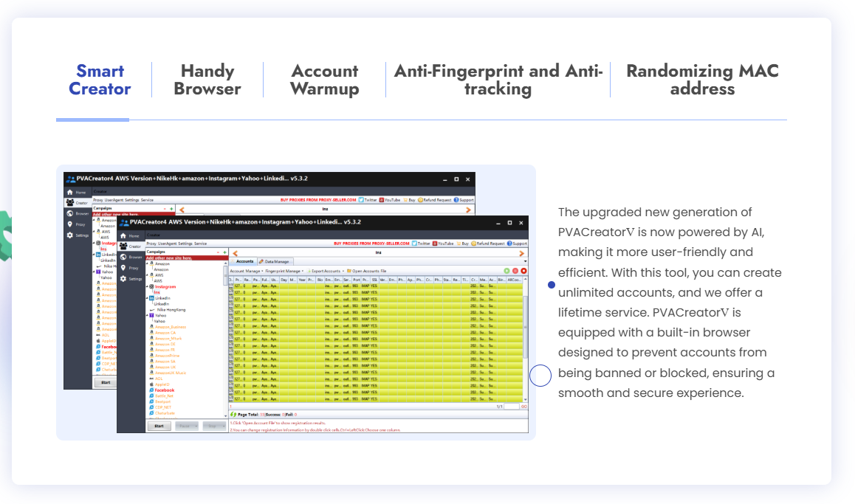Viewport: 855px width, 504px height.
Task: Open Proxy pin icon in front window sidebar
Action: pyautogui.click(x=123, y=268)
